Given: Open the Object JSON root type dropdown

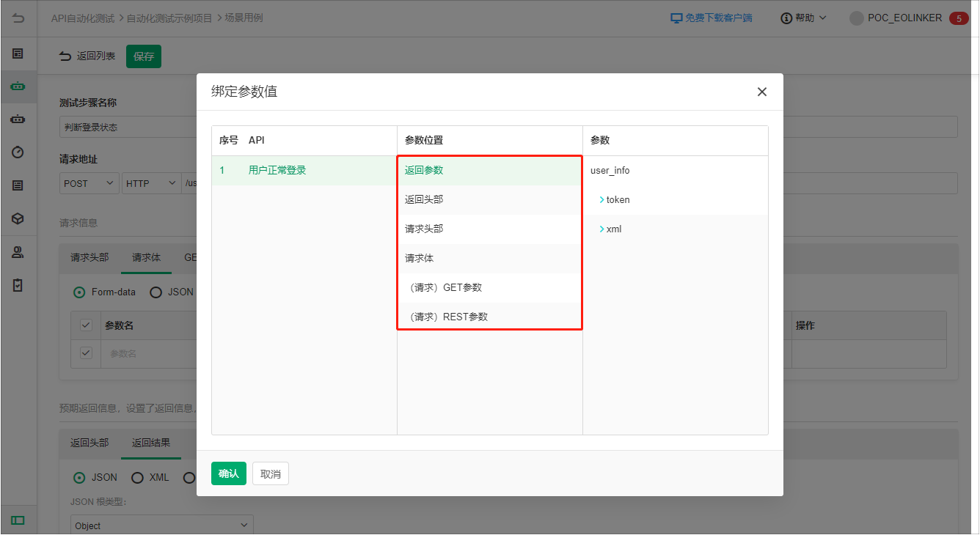Looking at the screenshot, I should coord(161,525).
